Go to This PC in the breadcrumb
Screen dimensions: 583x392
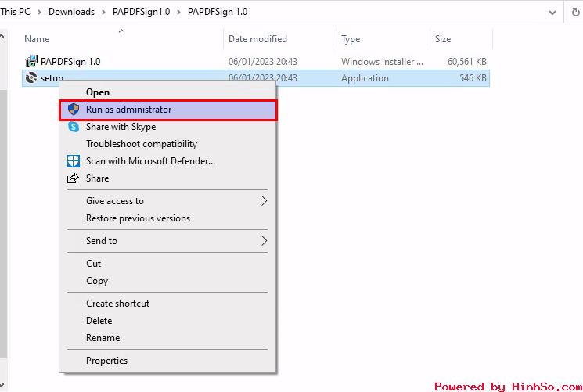[15, 12]
